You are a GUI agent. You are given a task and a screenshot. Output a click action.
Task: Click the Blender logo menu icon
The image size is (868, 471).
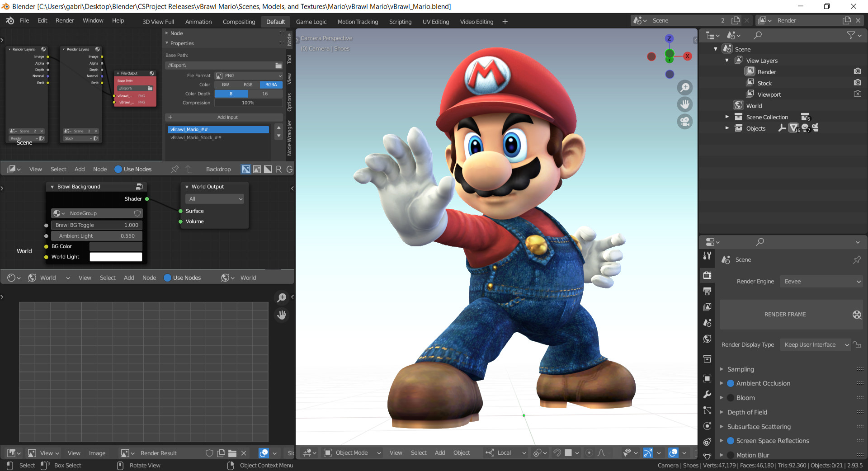click(10, 21)
